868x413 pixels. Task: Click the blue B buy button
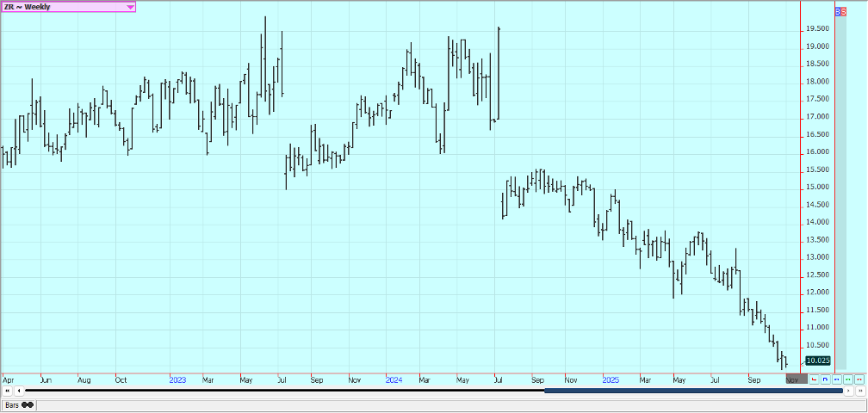click(839, 12)
